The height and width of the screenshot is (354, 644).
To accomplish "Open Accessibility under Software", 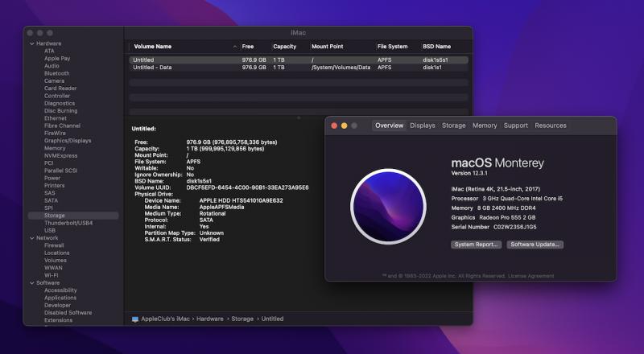I will [x=60, y=290].
